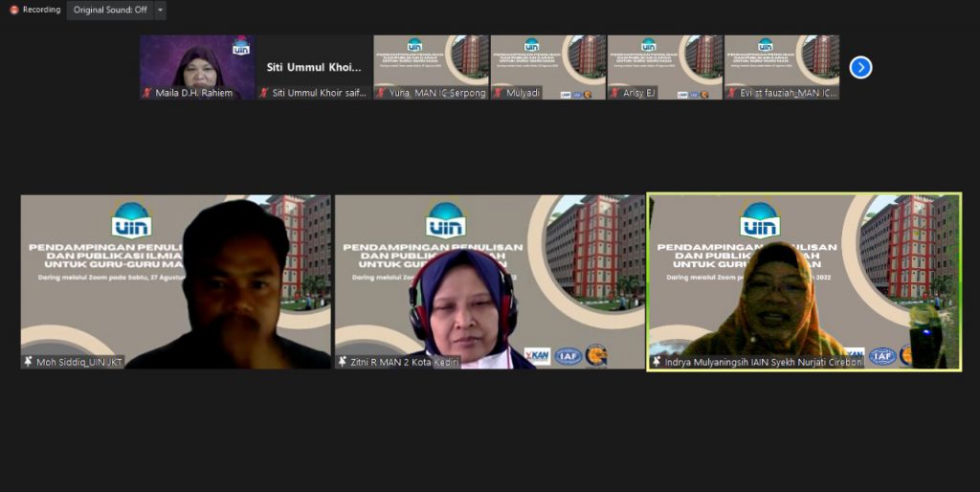This screenshot has height=492, width=980.
Task: Toggle the Original Sound: Off button
Action: (x=110, y=10)
